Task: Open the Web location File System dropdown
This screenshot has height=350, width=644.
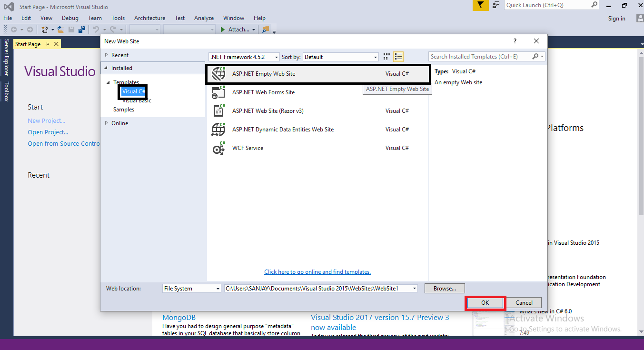Action: click(x=192, y=288)
